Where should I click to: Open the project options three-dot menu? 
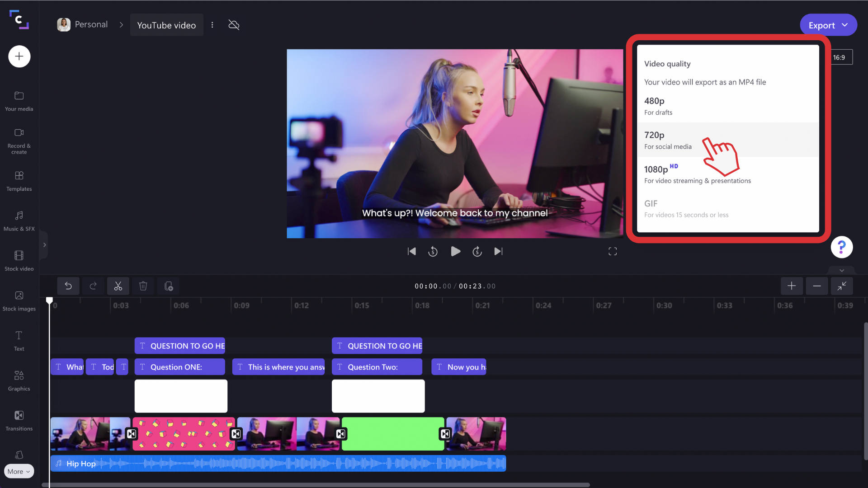pos(212,25)
